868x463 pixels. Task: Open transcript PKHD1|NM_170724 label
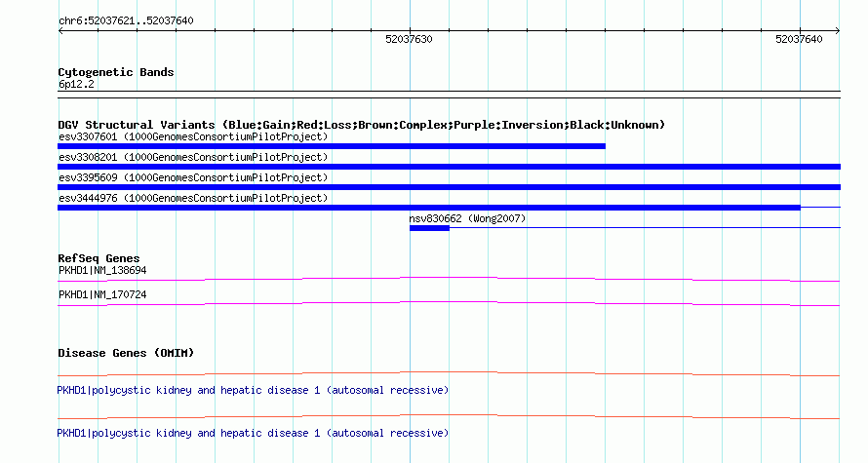(x=102, y=294)
